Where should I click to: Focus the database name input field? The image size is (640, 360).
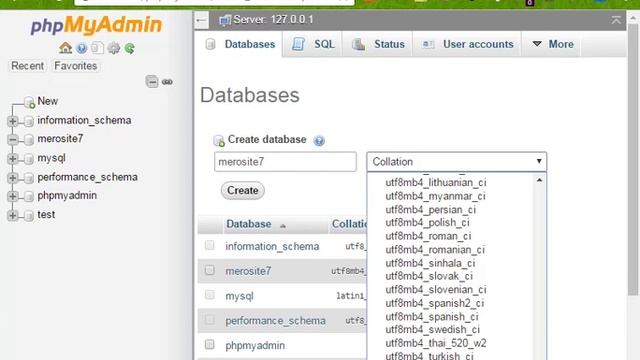tap(285, 162)
